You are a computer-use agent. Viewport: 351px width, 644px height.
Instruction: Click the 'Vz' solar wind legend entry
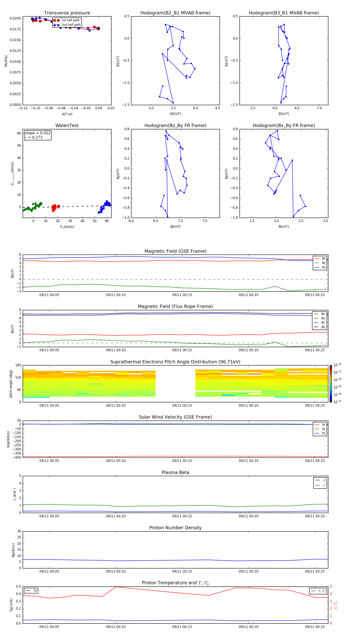(320, 433)
